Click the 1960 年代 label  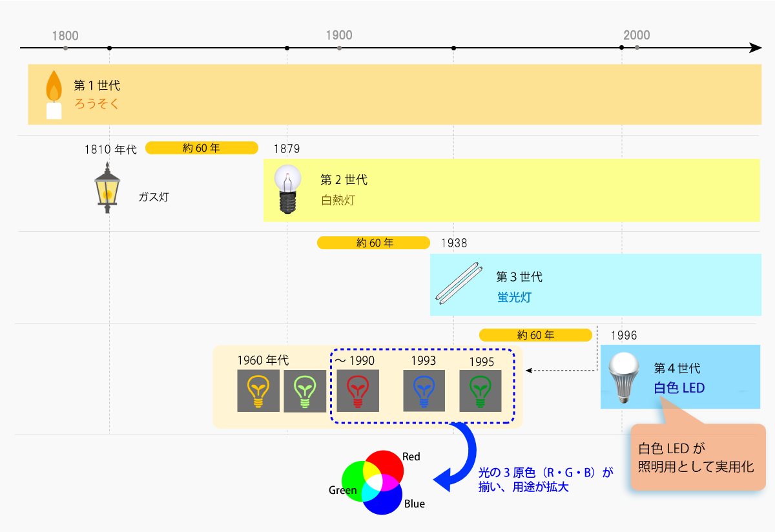pos(263,360)
